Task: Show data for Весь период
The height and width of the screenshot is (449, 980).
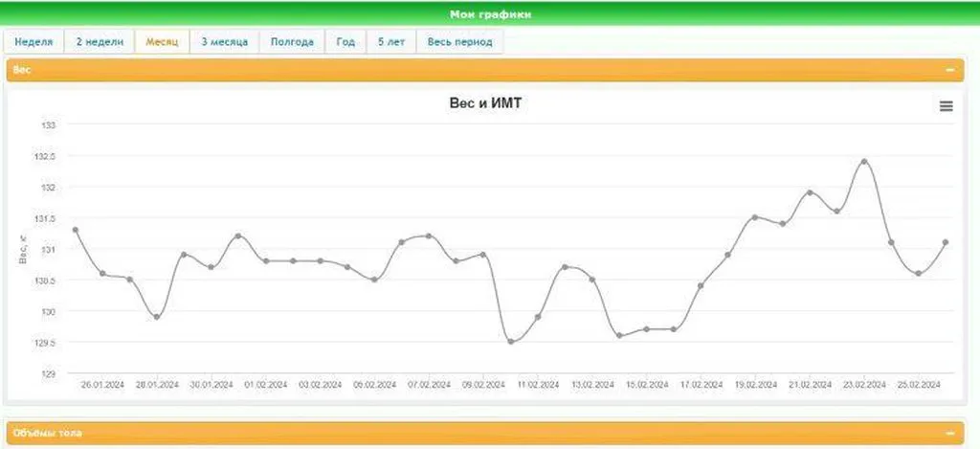Action: [x=459, y=42]
